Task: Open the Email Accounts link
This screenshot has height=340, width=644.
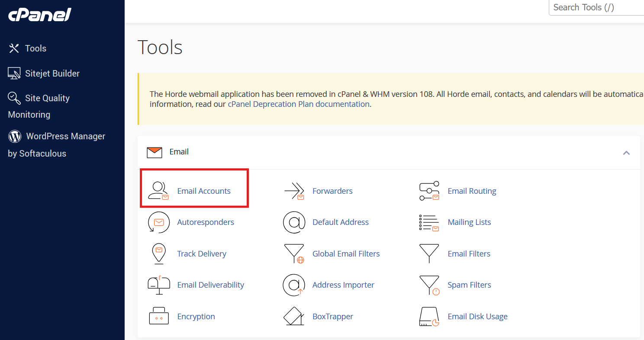Action: tap(204, 191)
